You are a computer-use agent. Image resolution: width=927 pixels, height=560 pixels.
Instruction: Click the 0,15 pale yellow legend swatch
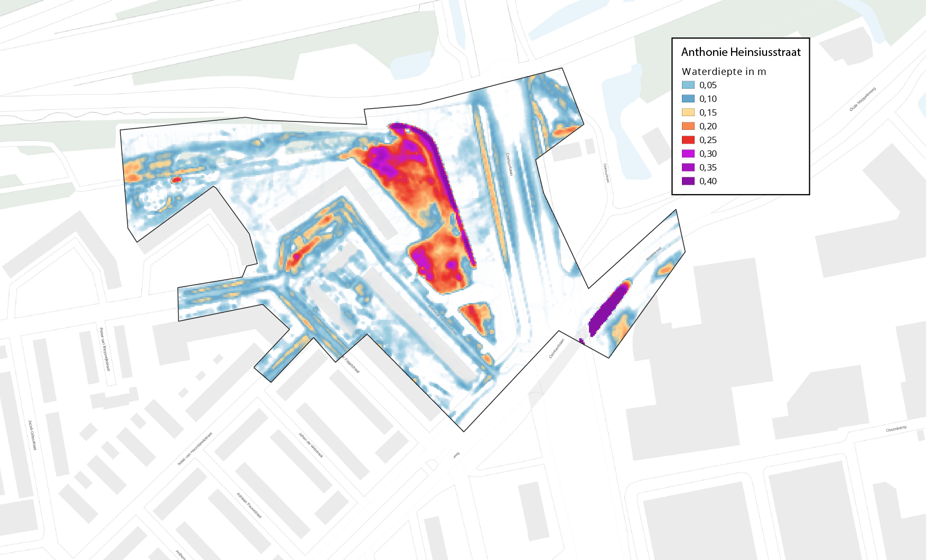(688, 112)
